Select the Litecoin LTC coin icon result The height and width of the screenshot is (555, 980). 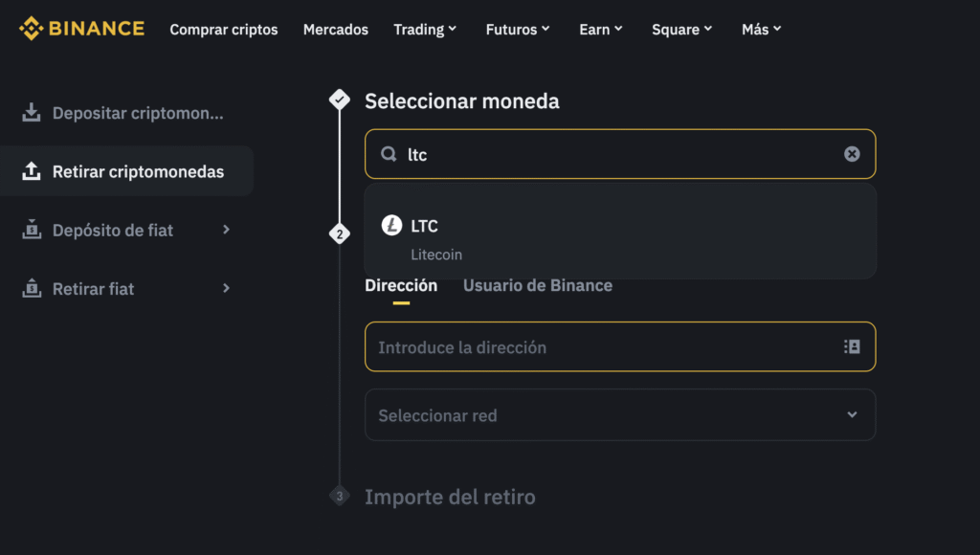[391, 226]
